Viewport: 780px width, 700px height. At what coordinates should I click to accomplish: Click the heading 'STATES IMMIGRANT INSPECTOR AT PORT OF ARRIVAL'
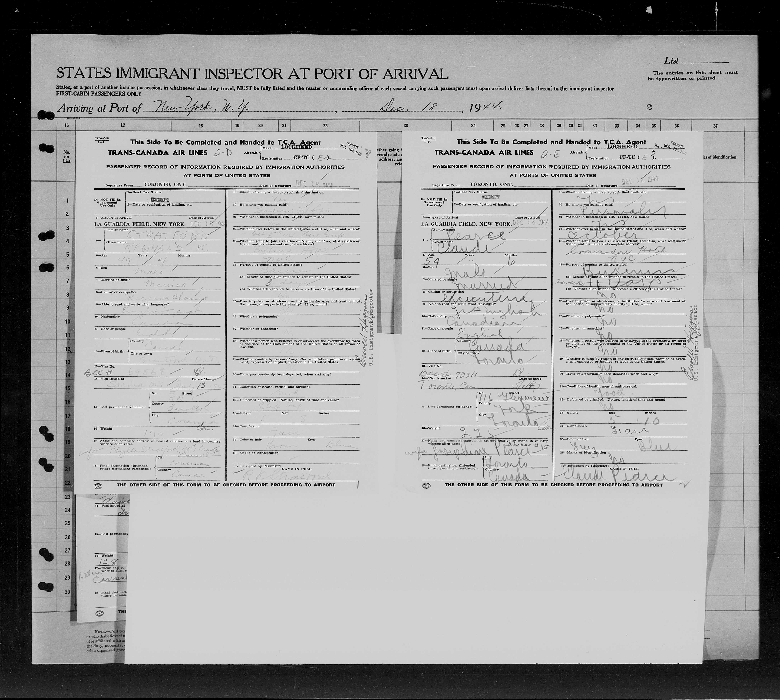252,74
